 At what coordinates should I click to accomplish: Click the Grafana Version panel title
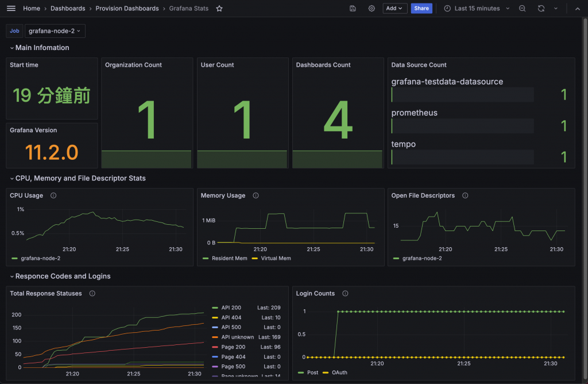[33, 130]
